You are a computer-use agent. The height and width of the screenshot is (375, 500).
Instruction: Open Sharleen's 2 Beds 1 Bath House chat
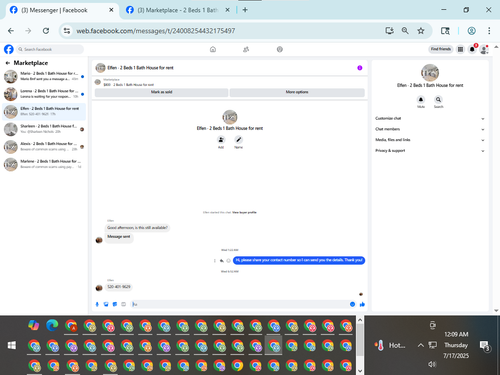pos(44,129)
